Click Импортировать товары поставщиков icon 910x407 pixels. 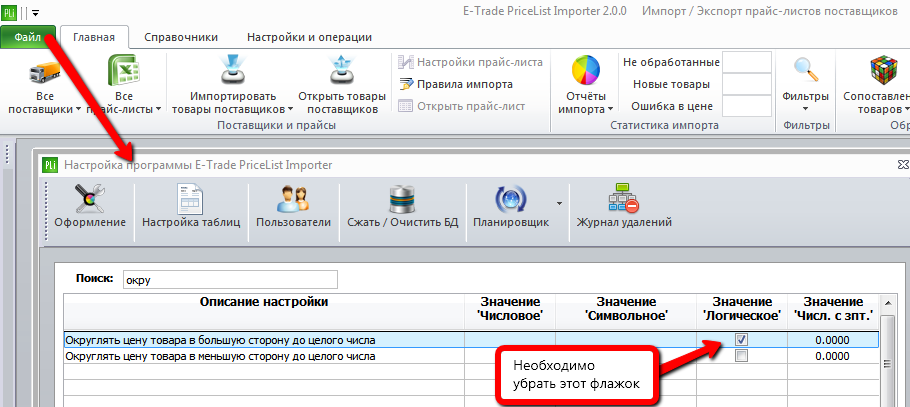click(233, 72)
